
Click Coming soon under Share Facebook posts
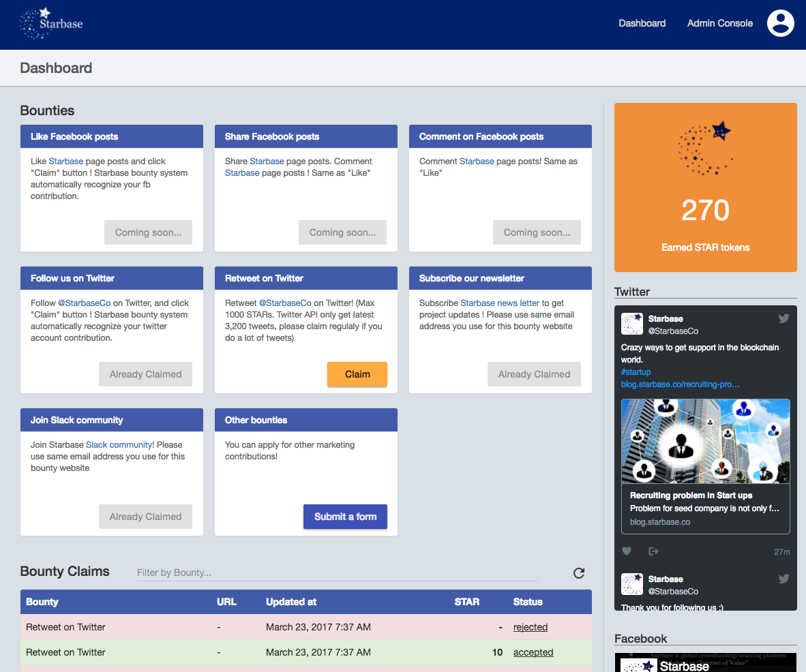pos(342,232)
